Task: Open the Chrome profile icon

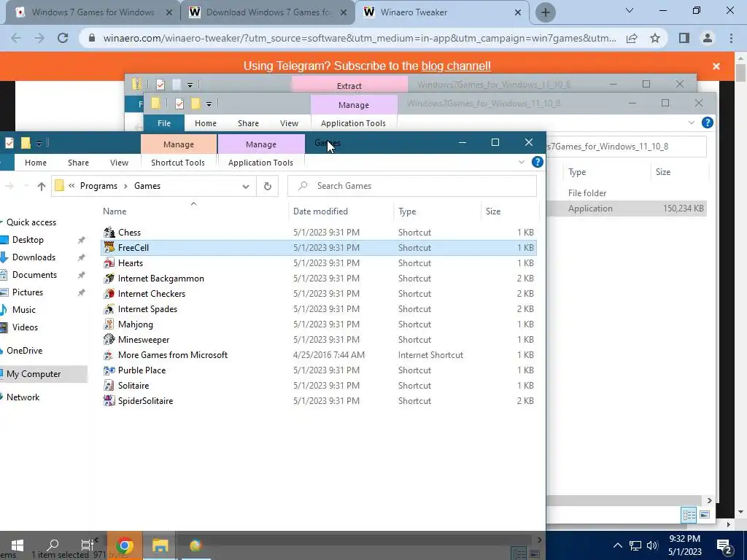Action: [708, 38]
